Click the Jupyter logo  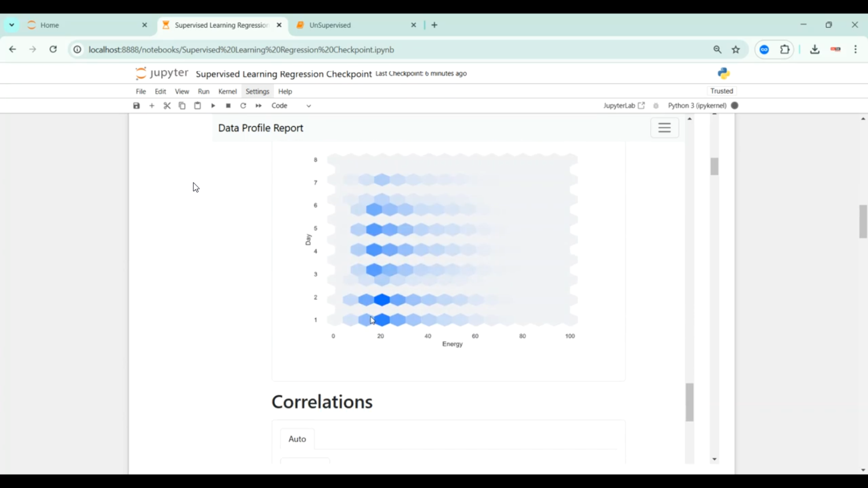[x=161, y=73]
